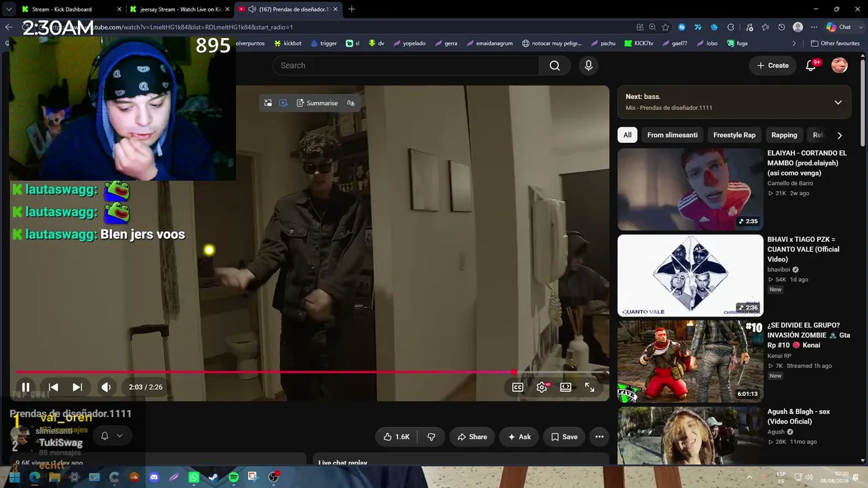Share the video
Image resolution: width=868 pixels, height=488 pixels.
[472, 436]
